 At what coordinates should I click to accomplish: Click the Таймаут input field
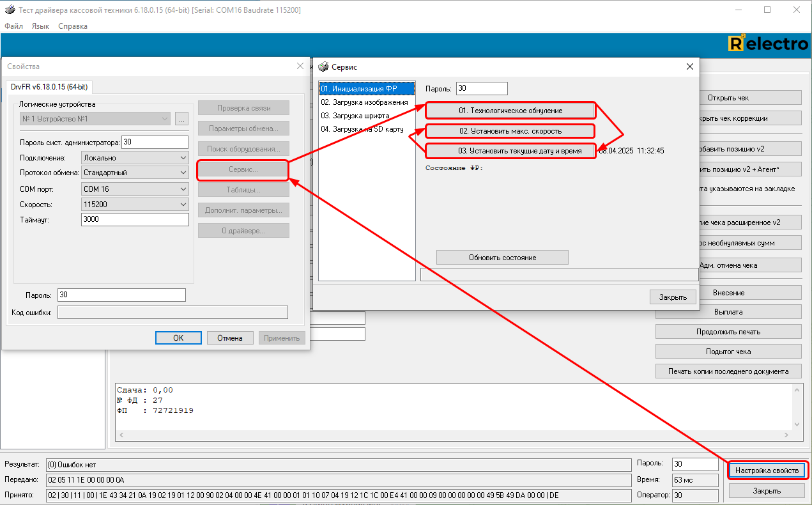click(x=135, y=219)
